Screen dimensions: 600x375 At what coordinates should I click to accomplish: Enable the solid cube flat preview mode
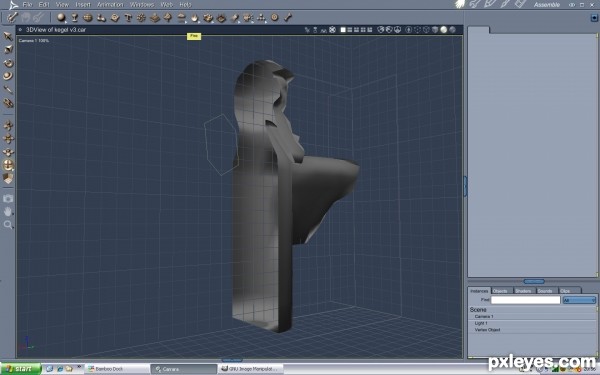point(435,30)
